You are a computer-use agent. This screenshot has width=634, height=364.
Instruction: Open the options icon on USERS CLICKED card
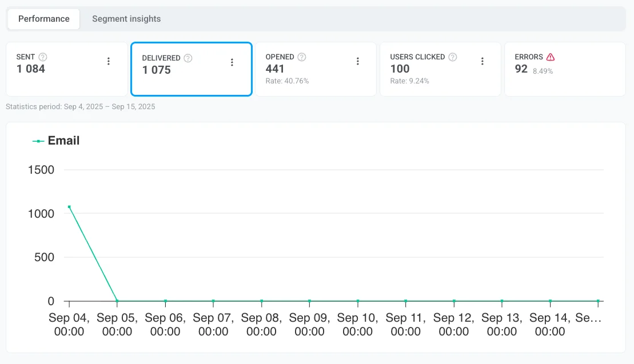tap(483, 61)
